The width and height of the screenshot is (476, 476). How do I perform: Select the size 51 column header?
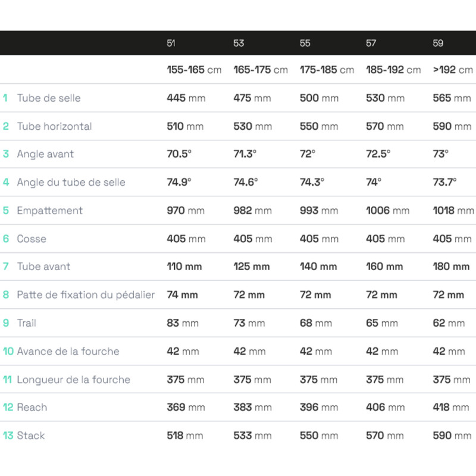171,43
